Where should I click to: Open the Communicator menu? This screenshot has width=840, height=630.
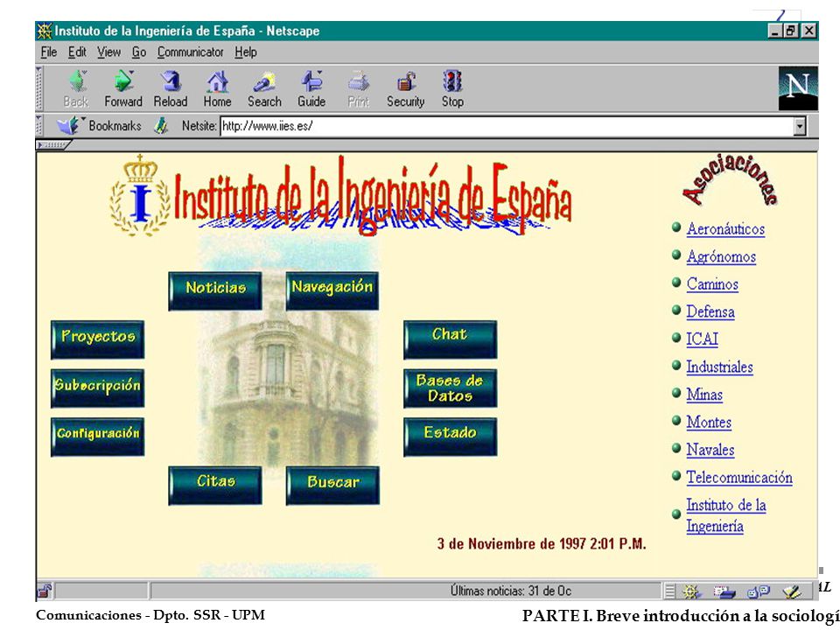(x=190, y=52)
